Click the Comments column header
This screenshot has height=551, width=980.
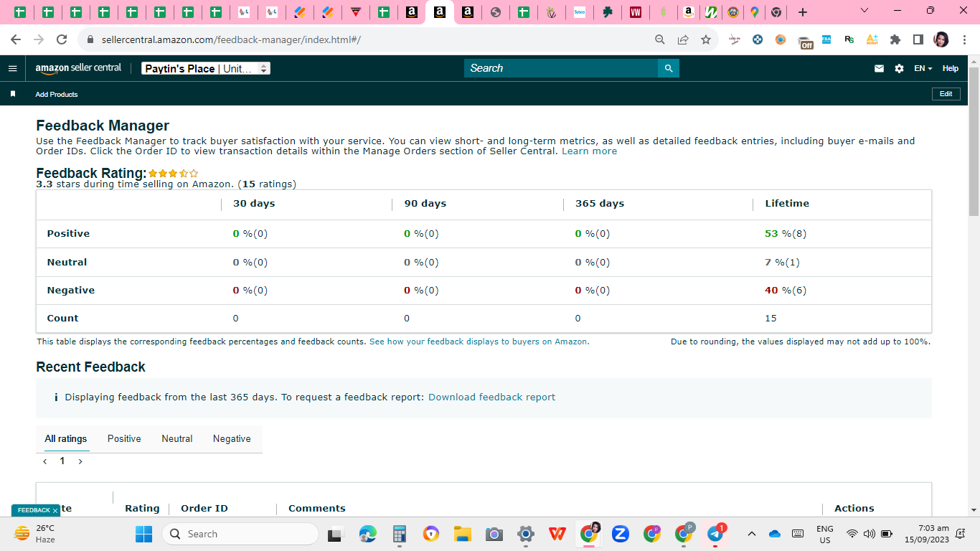[317, 509]
